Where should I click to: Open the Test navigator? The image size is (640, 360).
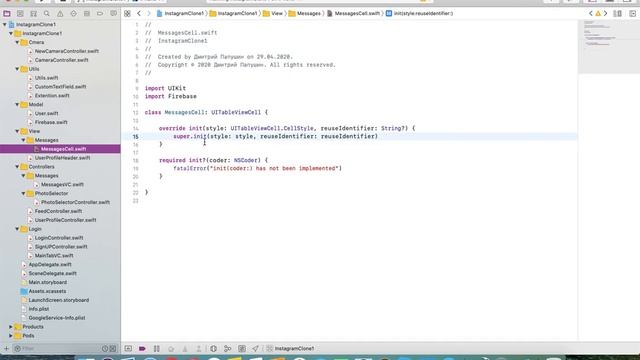click(73, 13)
